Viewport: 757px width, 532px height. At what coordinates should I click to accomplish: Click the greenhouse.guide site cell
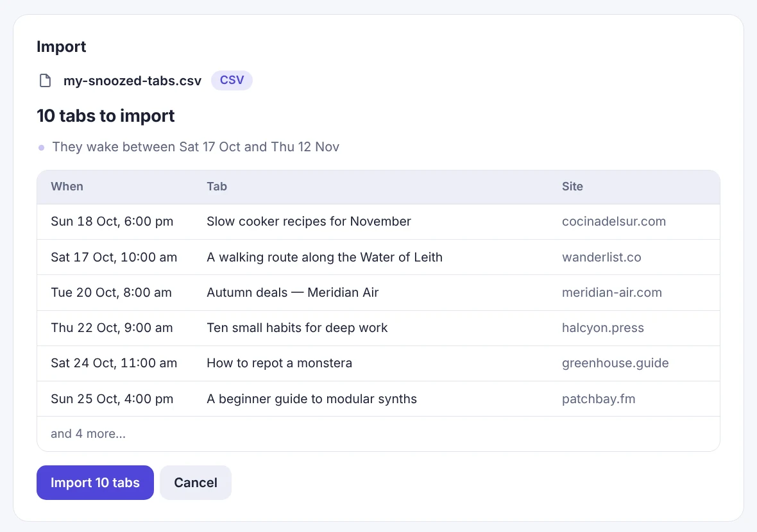(615, 363)
